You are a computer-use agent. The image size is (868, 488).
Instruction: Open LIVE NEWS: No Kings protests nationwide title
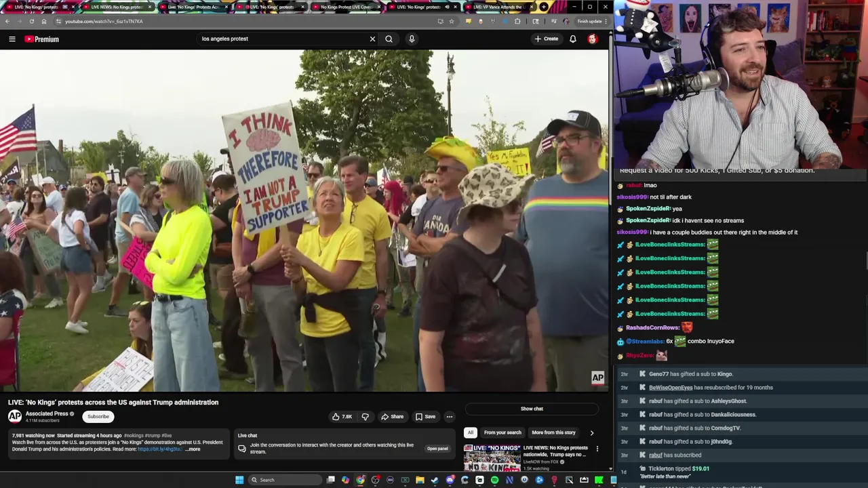click(x=555, y=451)
